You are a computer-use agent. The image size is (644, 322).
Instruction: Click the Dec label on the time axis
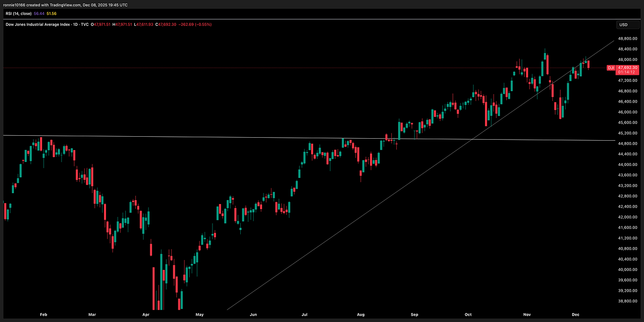tap(575, 315)
